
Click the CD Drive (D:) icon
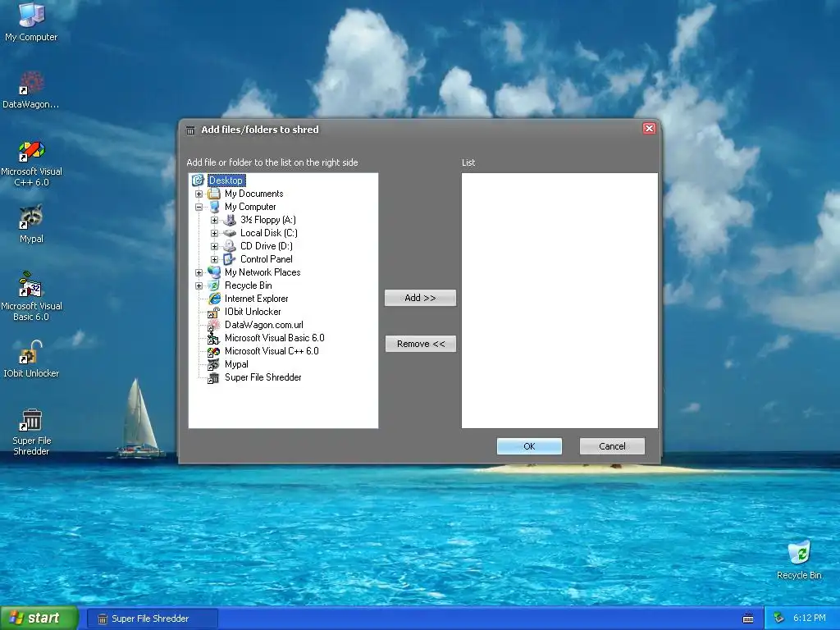click(230, 246)
